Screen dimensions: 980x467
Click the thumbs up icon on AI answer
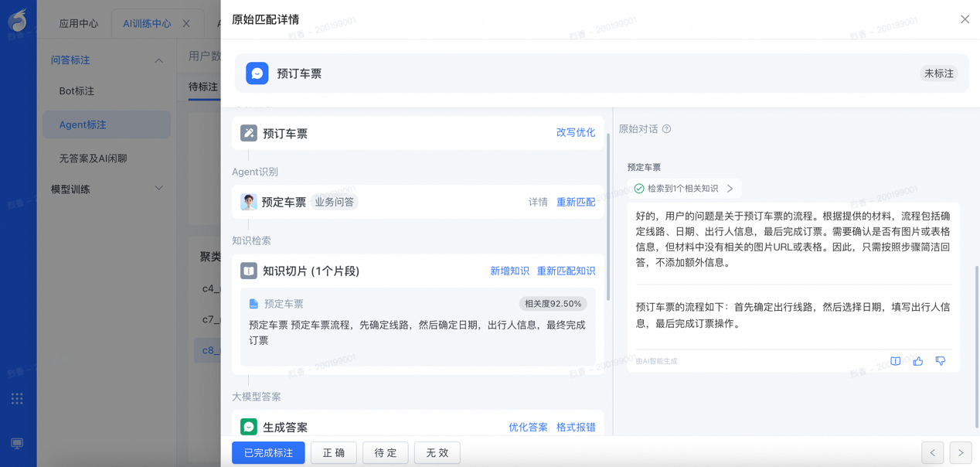pyautogui.click(x=918, y=361)
